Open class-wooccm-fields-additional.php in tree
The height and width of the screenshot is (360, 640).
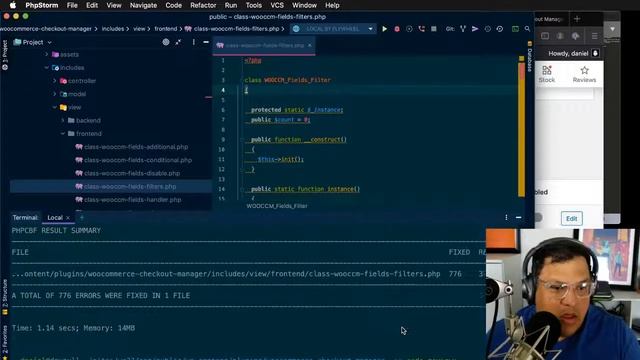coord(136,147)
